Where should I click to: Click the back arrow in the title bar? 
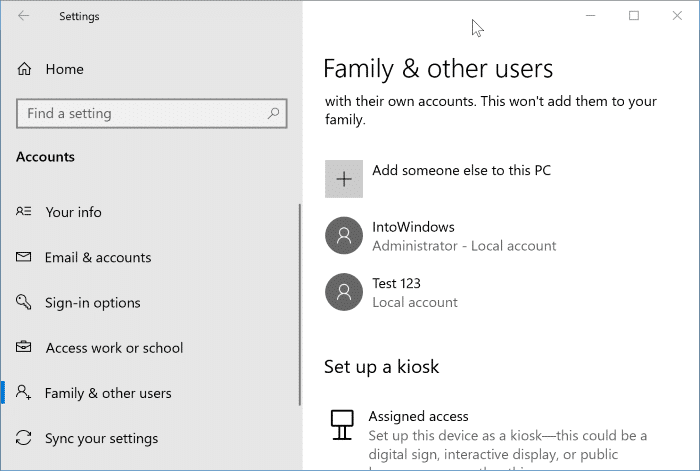tap(24, 16)
